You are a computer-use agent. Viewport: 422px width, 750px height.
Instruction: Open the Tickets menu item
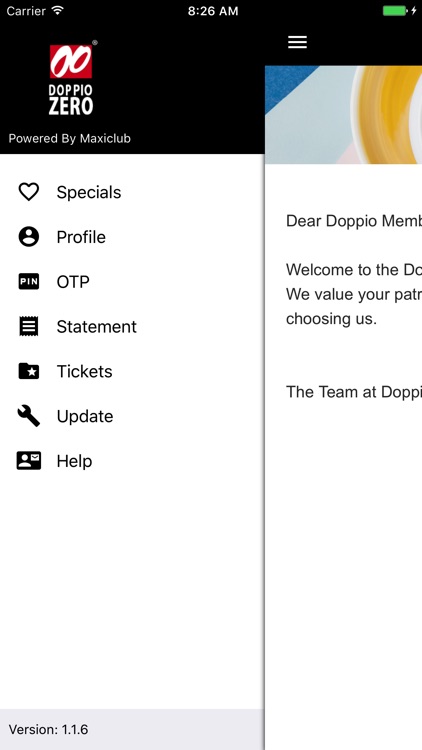pyautogui.click(x=132, y=371)
